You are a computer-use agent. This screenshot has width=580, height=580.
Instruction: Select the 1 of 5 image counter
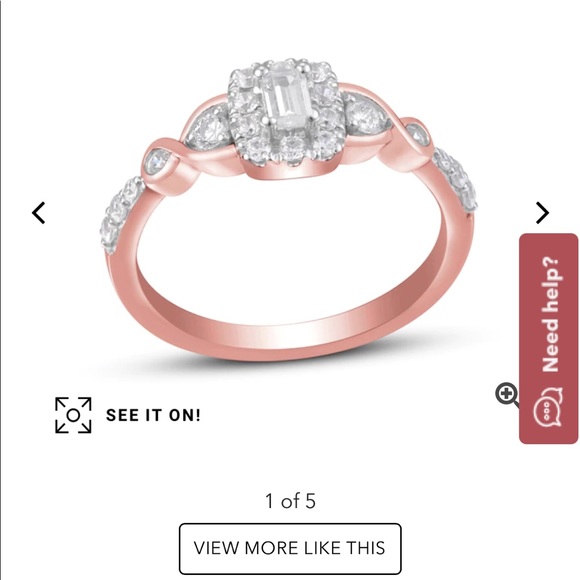click(x=290, y=501)
